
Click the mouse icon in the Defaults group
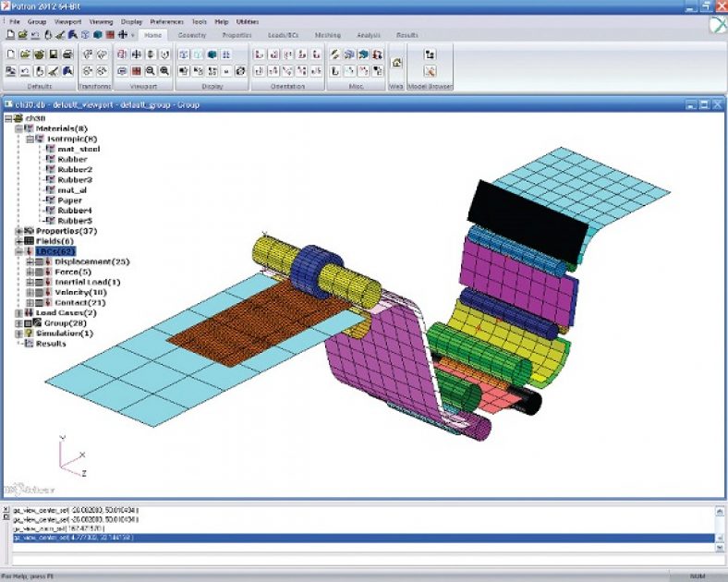(x=40, y=71)
